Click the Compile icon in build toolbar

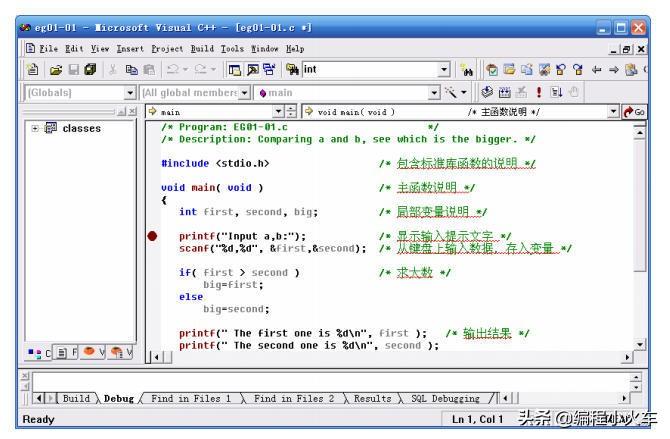click(487, 91)
